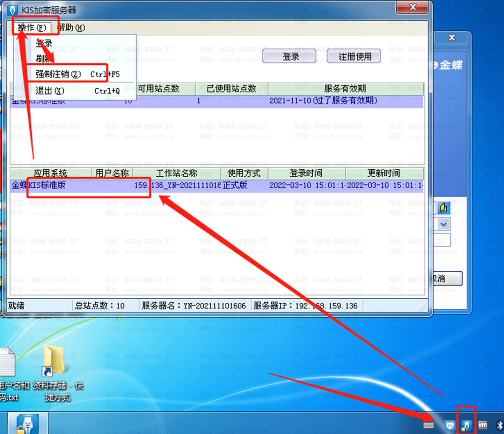The height and width of the screenshot is (434, 504).
Task: Open the KIS encryption server taskbar button
Action: 28,423
